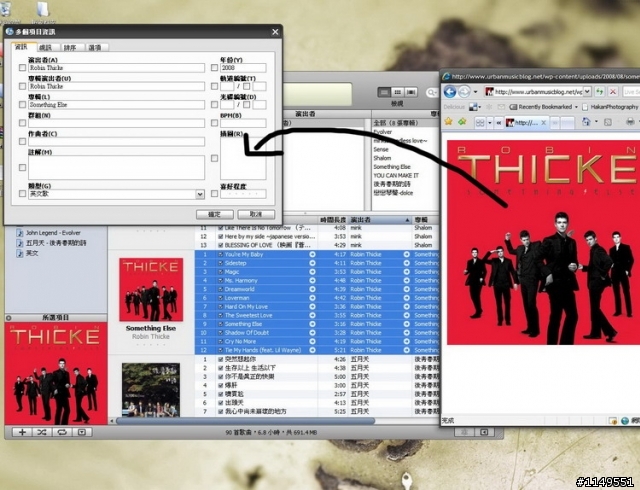640x490 pixels.
Task: Toggle repeat in iTunes bottom bar
Action: [62, 432]
